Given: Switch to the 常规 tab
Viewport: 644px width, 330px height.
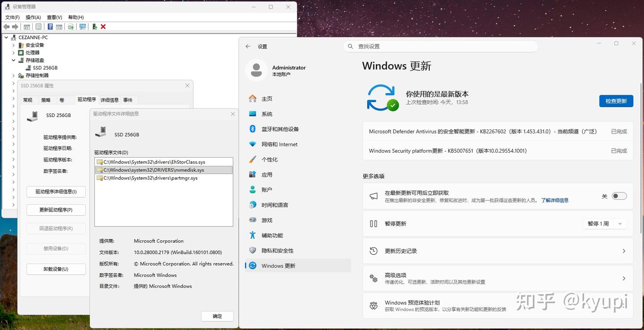Looking at the screenshot, I should click(28, 100).
